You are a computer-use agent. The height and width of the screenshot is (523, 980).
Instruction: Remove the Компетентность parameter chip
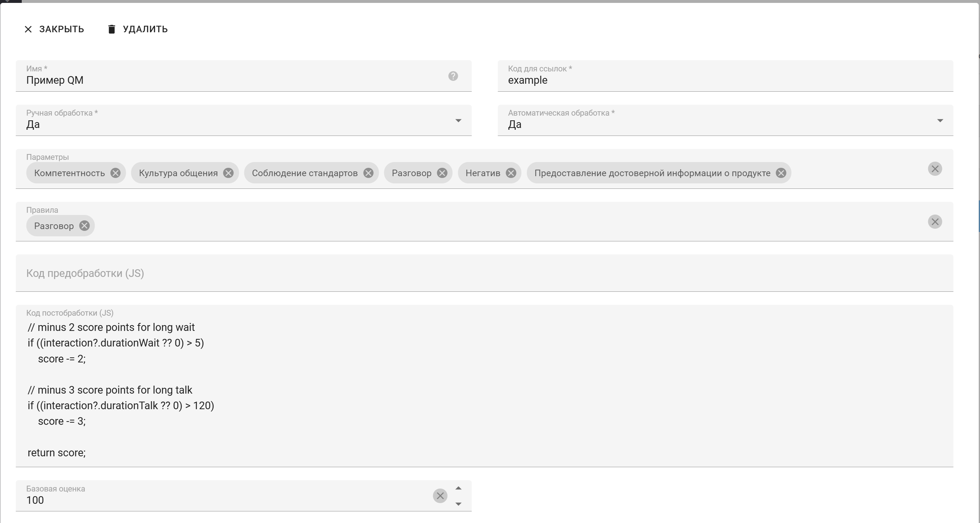(x=115, y=173)
